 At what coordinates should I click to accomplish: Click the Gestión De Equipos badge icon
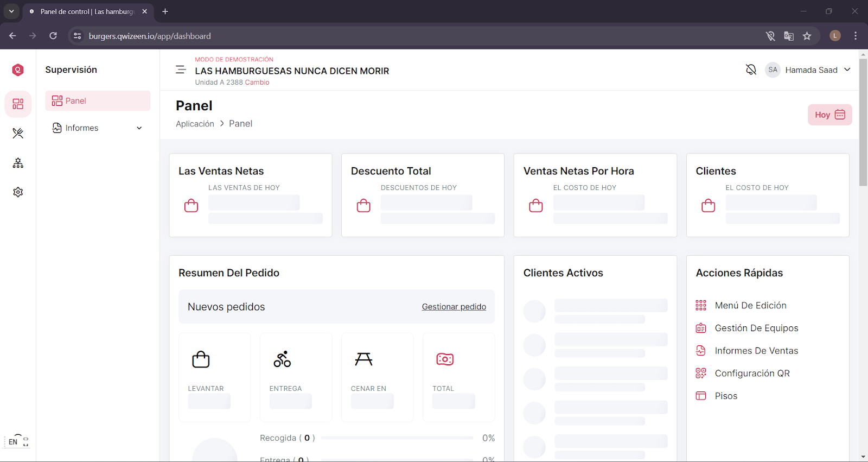click(x=701, y=328)
